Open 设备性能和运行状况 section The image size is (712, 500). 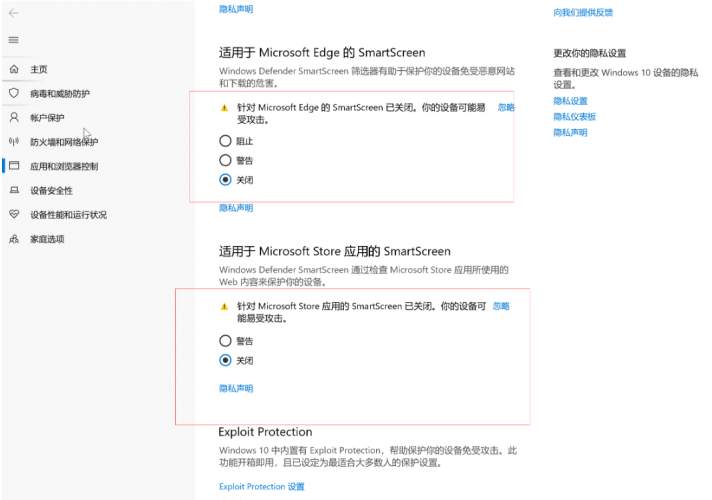pyautogui.click(x=69, y=215)
